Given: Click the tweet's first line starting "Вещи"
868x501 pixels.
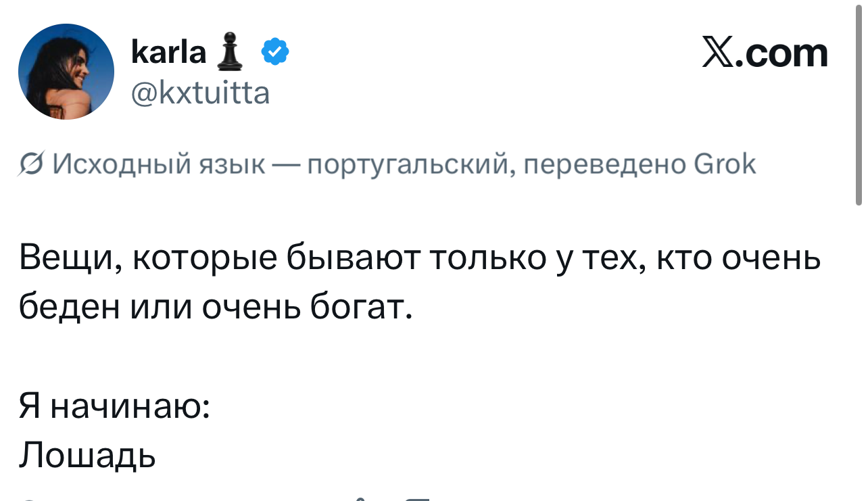Looking at the screenshot, I should (x=419, y=258).
